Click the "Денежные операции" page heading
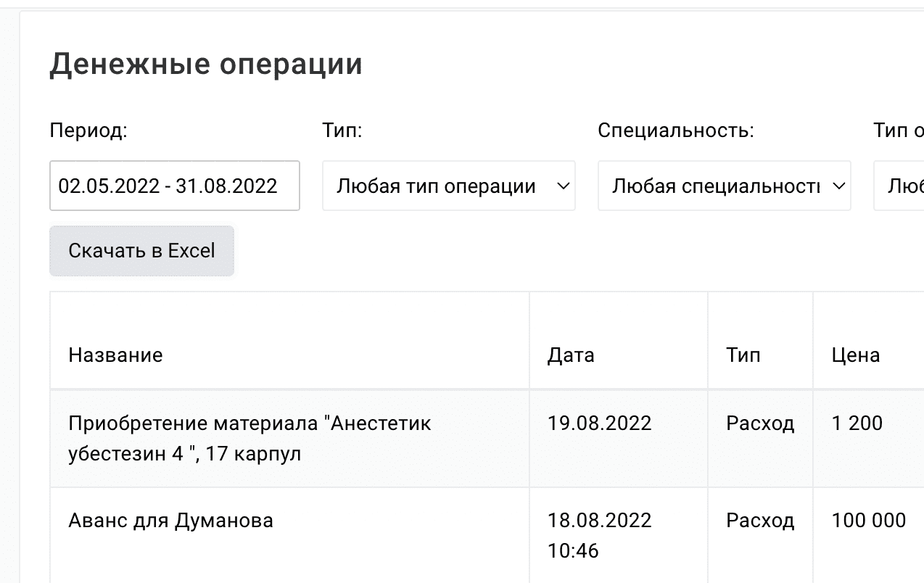 click(x=206, y=65)
